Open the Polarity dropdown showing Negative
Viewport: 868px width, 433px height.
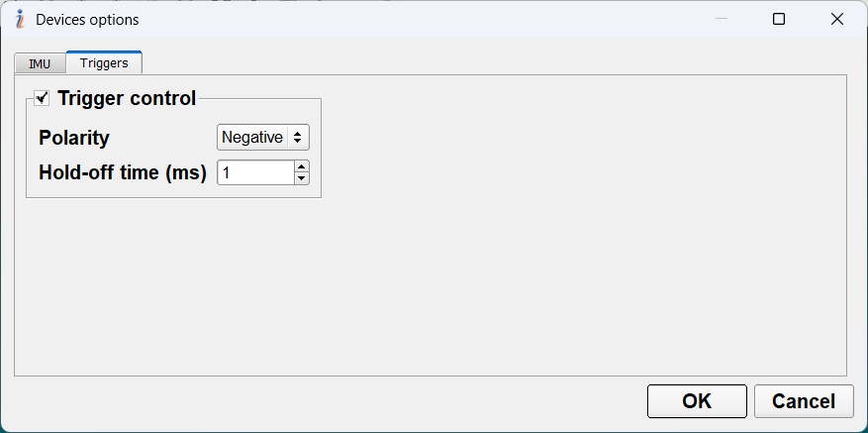252,138
